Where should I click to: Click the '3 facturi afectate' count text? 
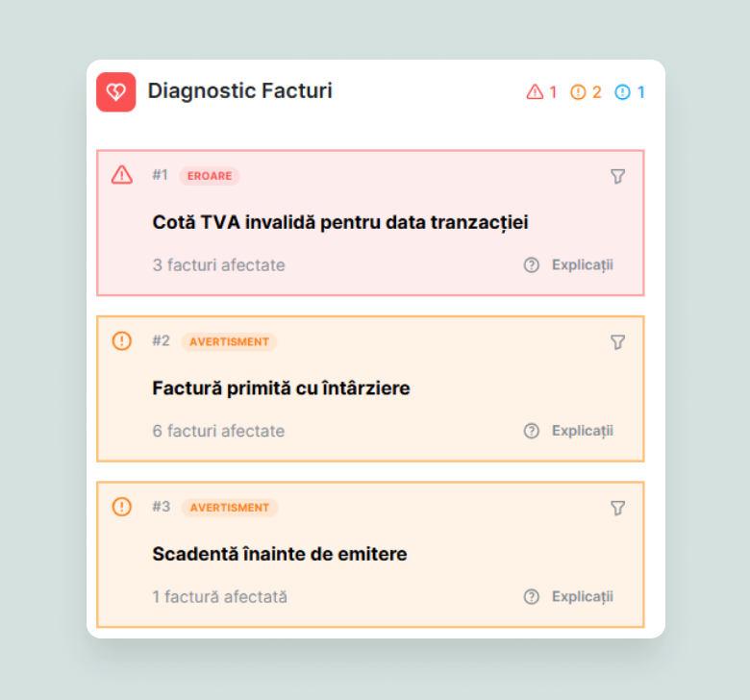(218, 264)
